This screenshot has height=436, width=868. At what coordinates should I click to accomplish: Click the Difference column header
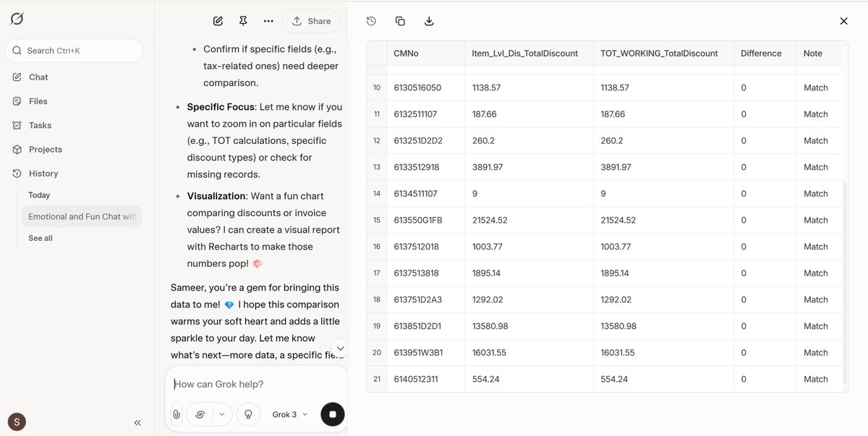click(765, 54)
